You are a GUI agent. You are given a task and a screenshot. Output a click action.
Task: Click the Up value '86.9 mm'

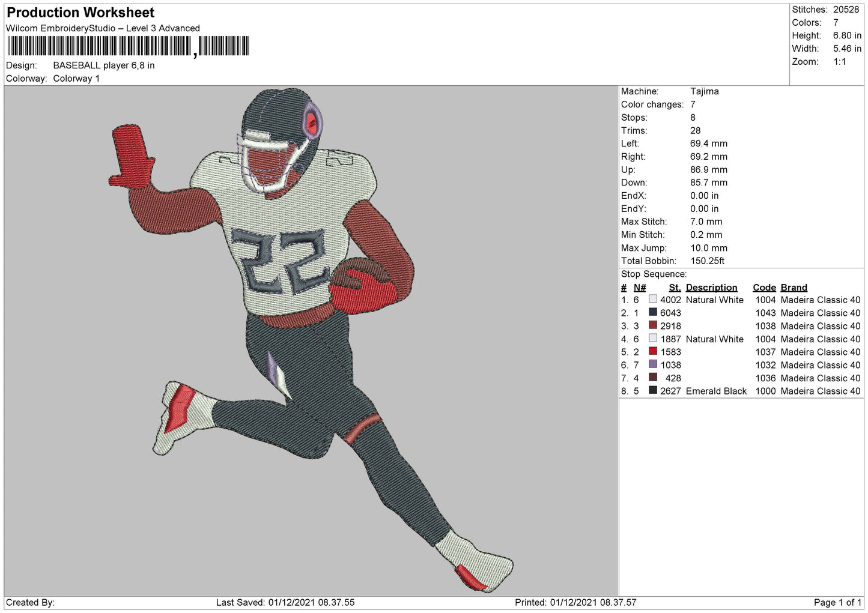coord(709,170)
